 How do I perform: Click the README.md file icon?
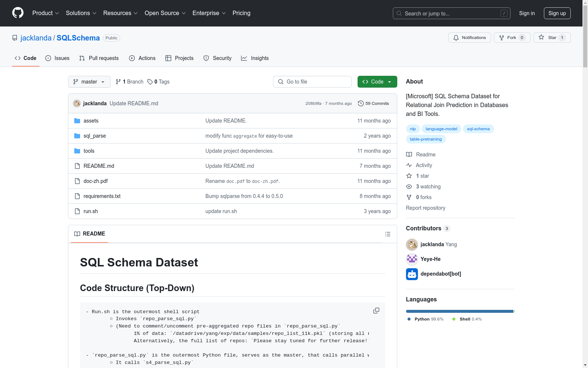[77, 166]
